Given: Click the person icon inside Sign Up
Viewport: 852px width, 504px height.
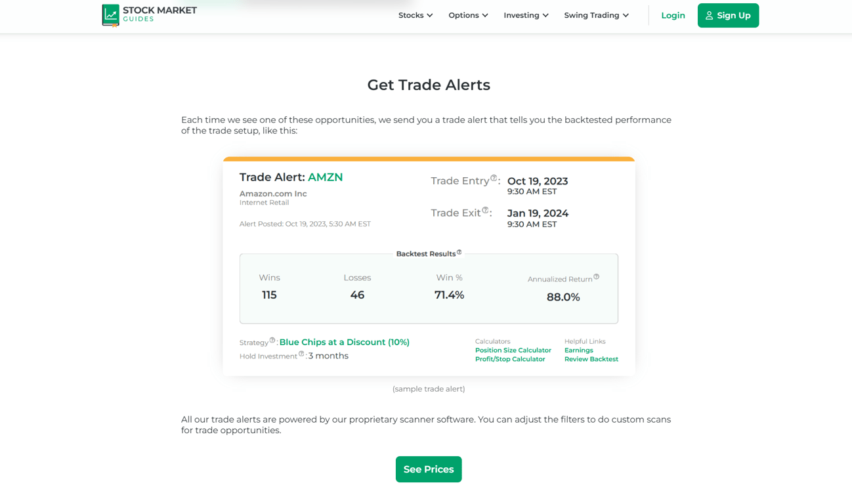Looking at the screenshot, I should 709,15.
